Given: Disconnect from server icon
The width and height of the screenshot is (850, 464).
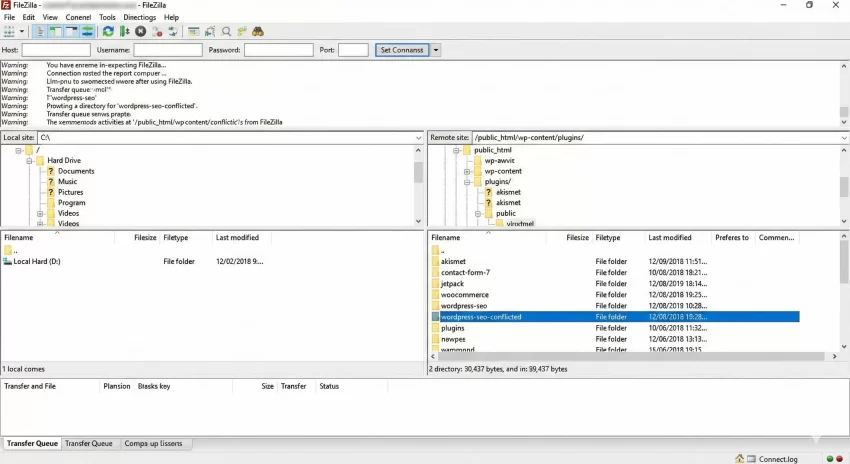Looking at the screenshot, I should point(157,31).
